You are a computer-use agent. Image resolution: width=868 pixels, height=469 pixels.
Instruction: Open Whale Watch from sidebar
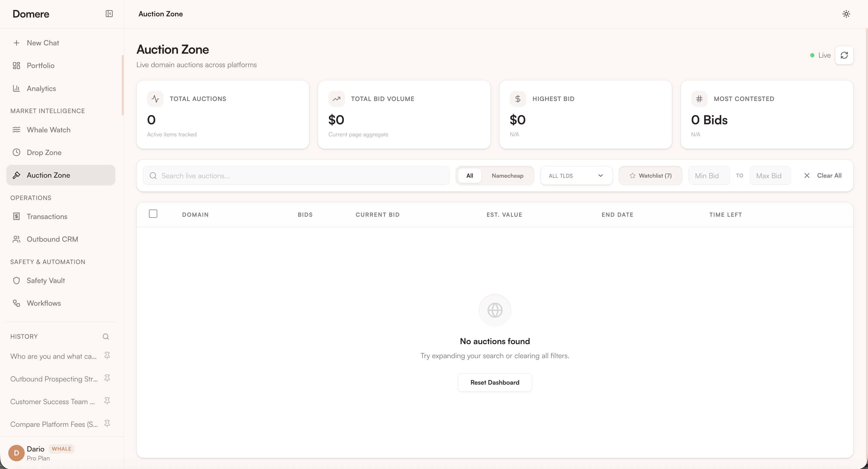tap(49, 130)
